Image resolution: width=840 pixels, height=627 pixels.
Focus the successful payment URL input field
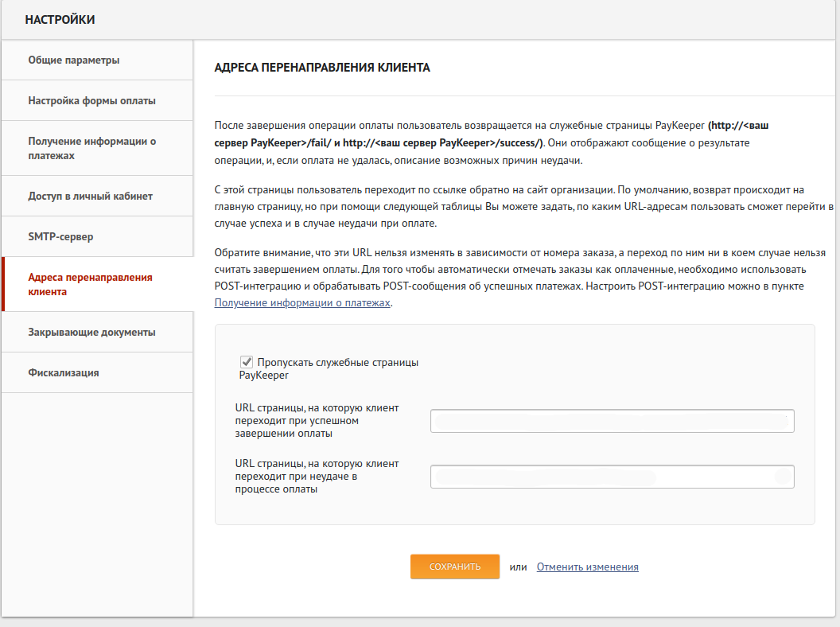point(612,421)
